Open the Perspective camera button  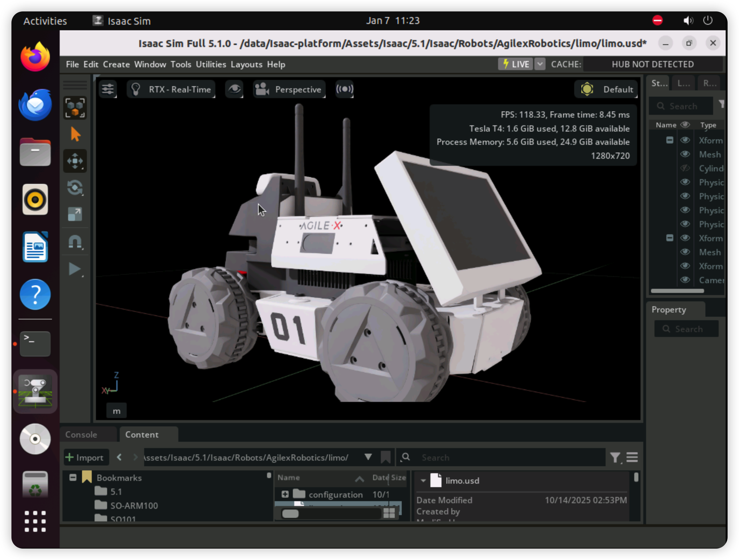point(289,89)
